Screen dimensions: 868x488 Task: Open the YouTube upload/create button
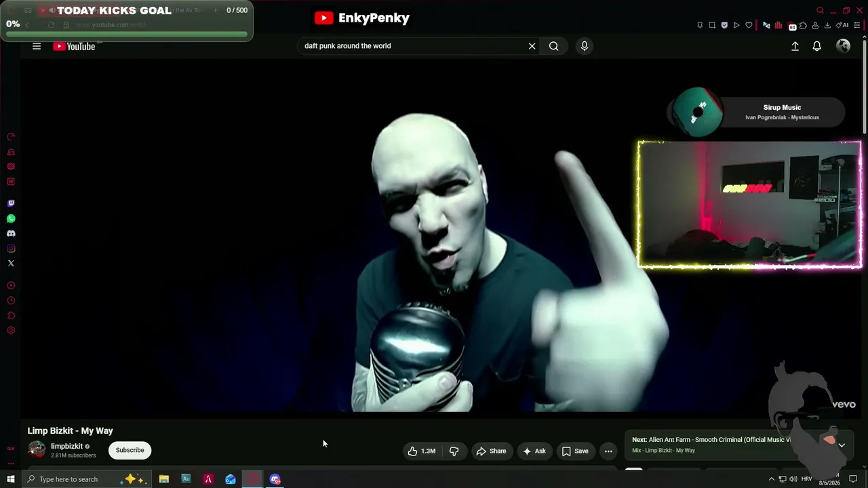tap(795, 46)
